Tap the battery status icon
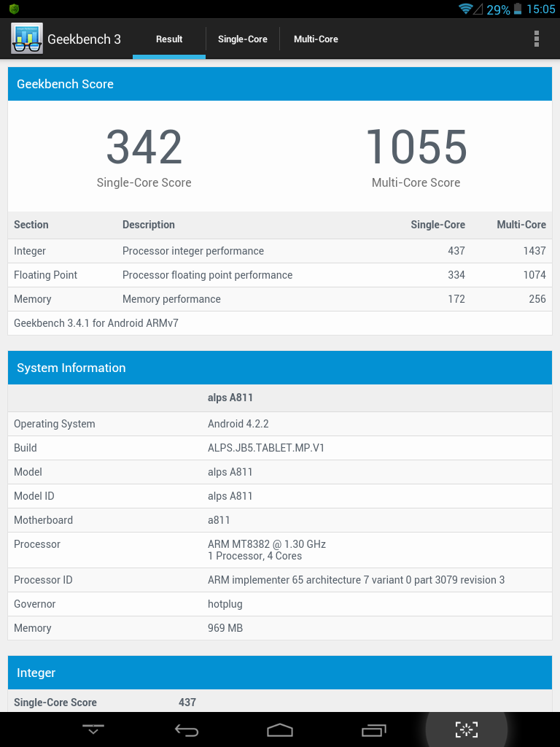 coord(518,9)
